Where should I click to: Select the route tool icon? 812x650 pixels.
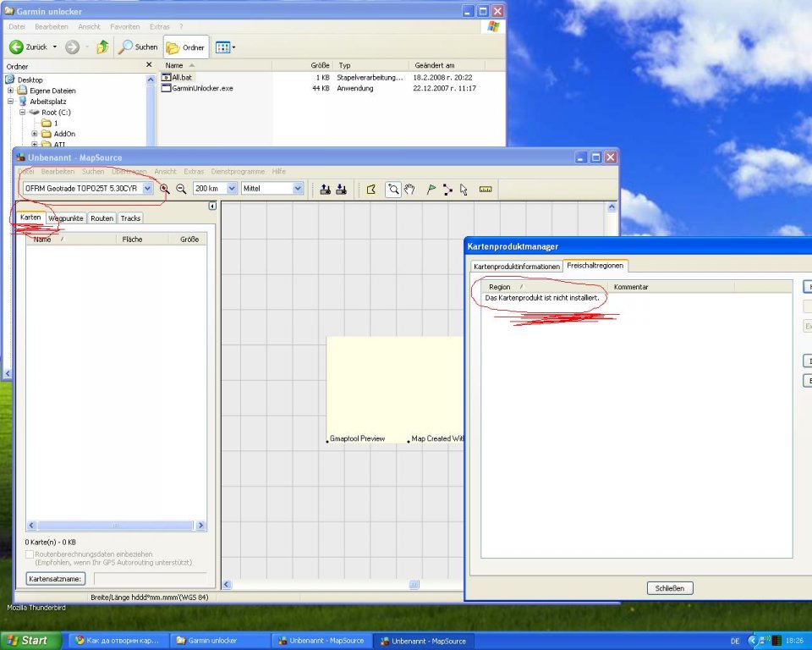447,190
